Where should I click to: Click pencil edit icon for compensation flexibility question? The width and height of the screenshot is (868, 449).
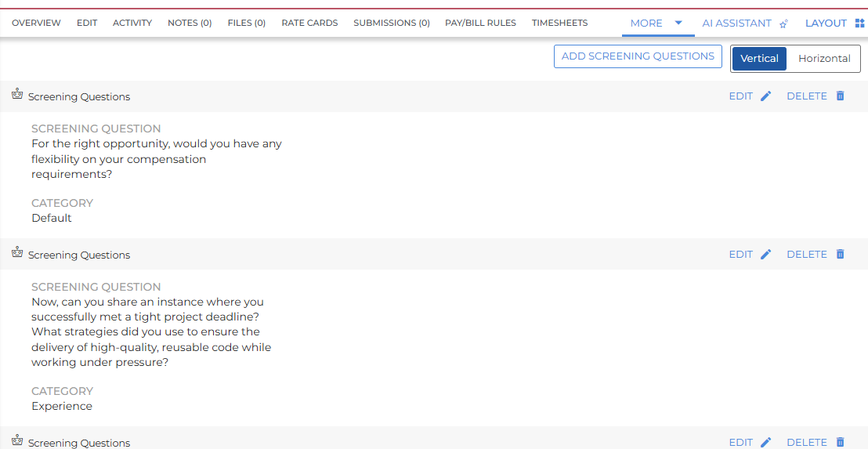765,96
